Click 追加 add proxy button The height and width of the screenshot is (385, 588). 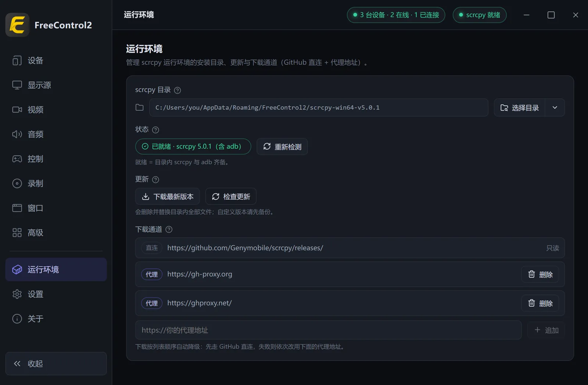(x=546, y=330)
